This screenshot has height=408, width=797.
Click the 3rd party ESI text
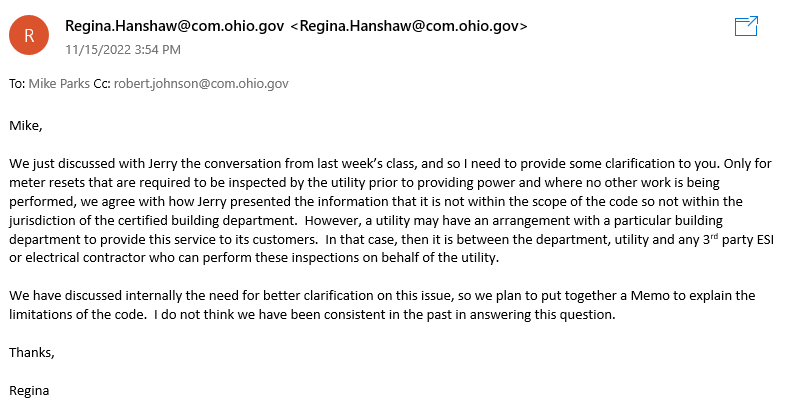[x=738, y=239]
